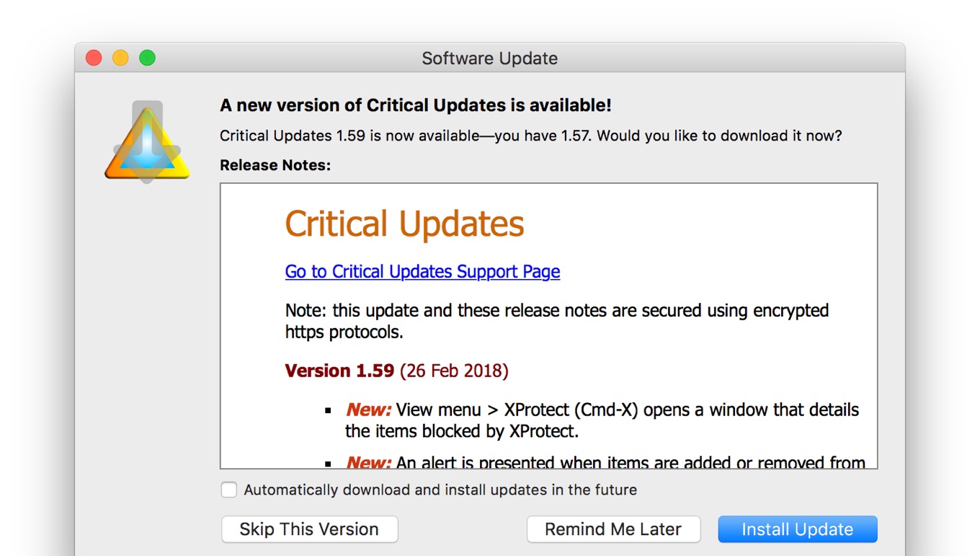Click the Critical Updates release notes heading
The width and height of the screenshot is (980, 556).
[x=406, y=224]
